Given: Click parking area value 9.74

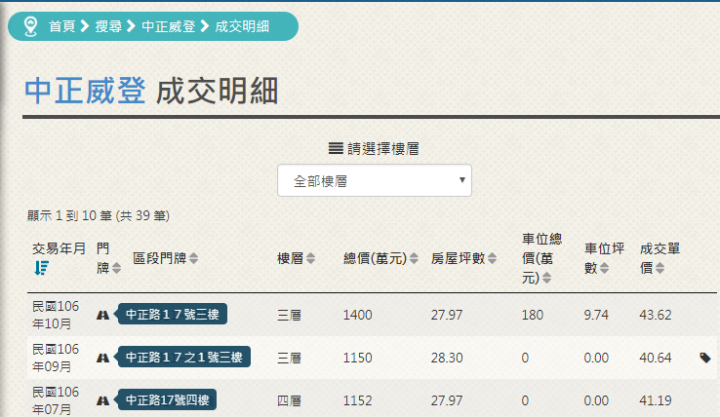Looking at the screenshot, I should point(596,315).
